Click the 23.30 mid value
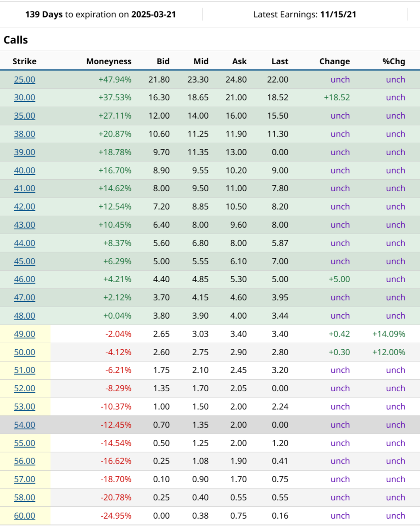The image size is (420, 531). (198, 79)
